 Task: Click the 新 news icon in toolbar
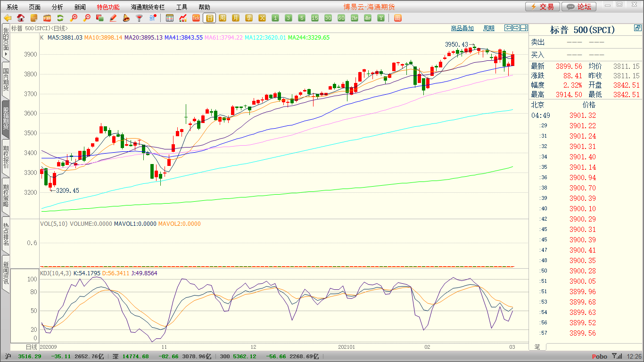pyautogui.click(x=152, y=18)
